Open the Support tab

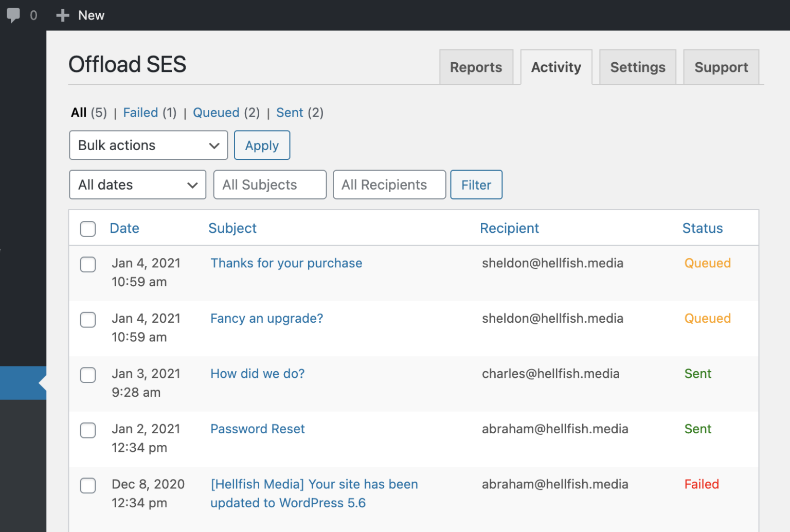tap(721, 67)
